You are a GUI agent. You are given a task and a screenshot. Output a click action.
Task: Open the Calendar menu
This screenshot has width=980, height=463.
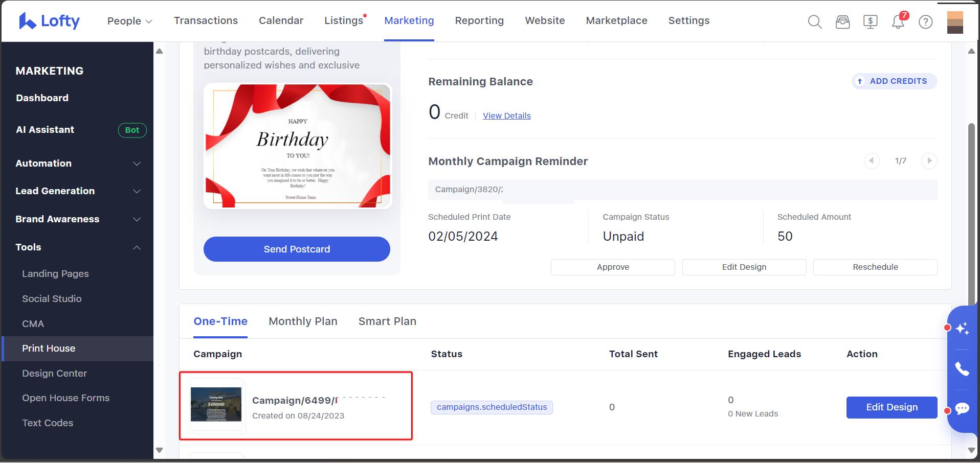pyautogui.click(x=281, y=20)
